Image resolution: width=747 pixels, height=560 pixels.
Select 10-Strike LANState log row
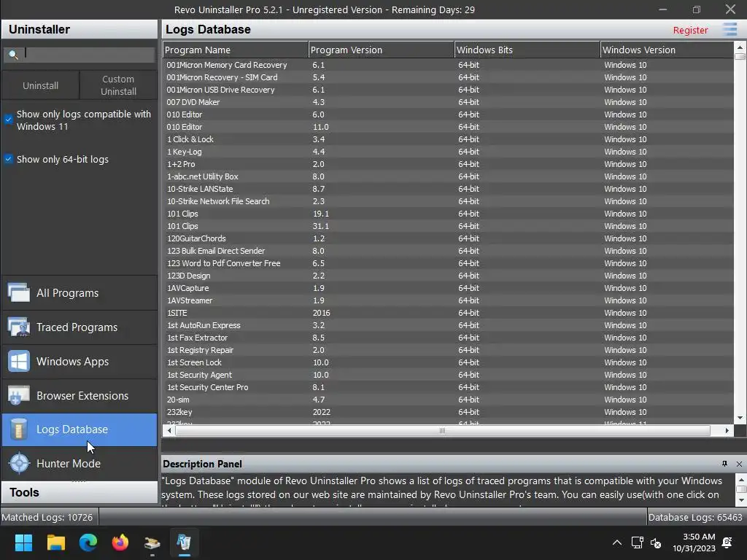click(x=448, y=189)
